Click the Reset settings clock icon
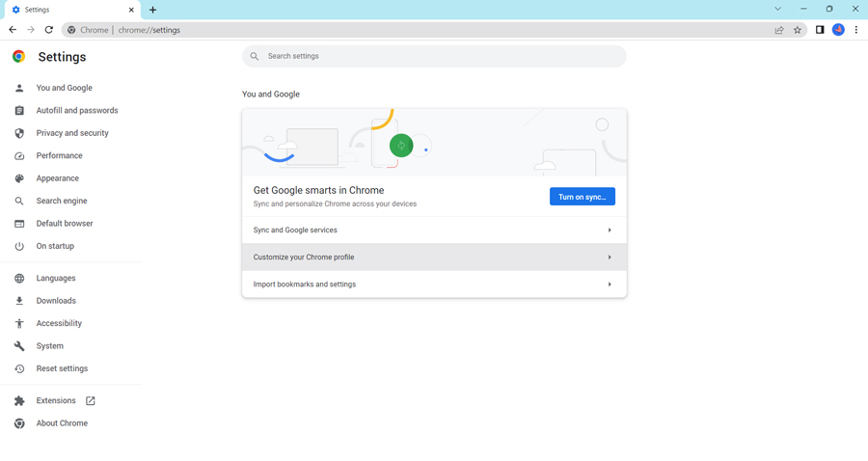This screenshot has width=868, height=461. 19,368
